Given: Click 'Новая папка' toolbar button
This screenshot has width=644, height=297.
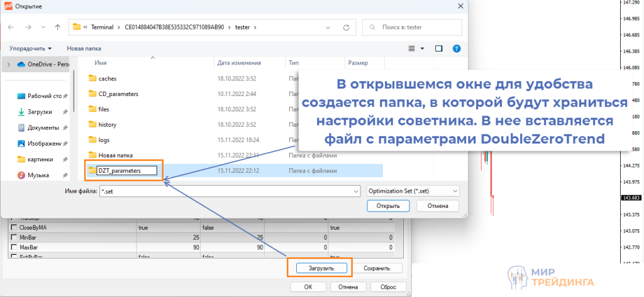Looking at the screenshot, I should 84,48.
